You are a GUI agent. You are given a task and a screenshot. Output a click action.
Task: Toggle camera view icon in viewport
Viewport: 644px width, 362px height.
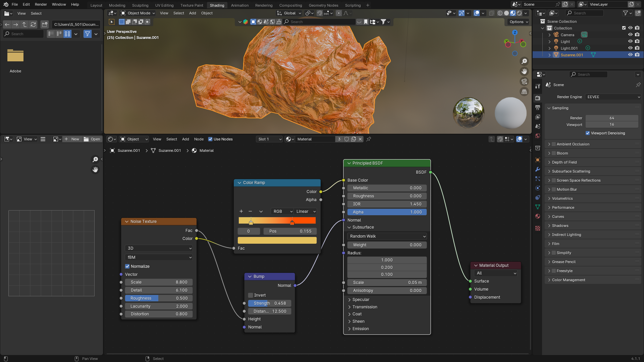tap(524, 81)
